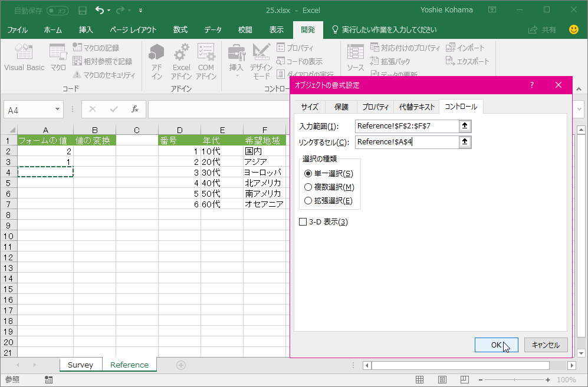The height and width of the screenshot is (387, 588).
Task: Collapse the ribbon with chevron arrow
Action: pyautogui.click(x=579, y=89)
